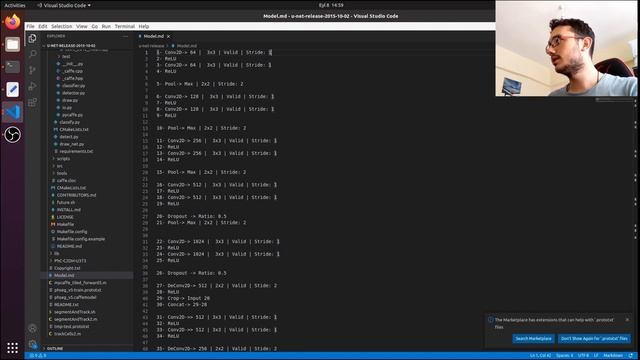Open INSTALL.md in the explorer
The image size is (640, 360).
pyautogui.click(x=69, y=210)
